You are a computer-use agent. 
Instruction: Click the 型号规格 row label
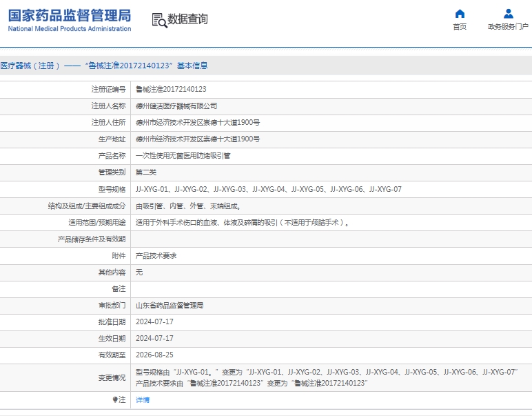(112, 189)
